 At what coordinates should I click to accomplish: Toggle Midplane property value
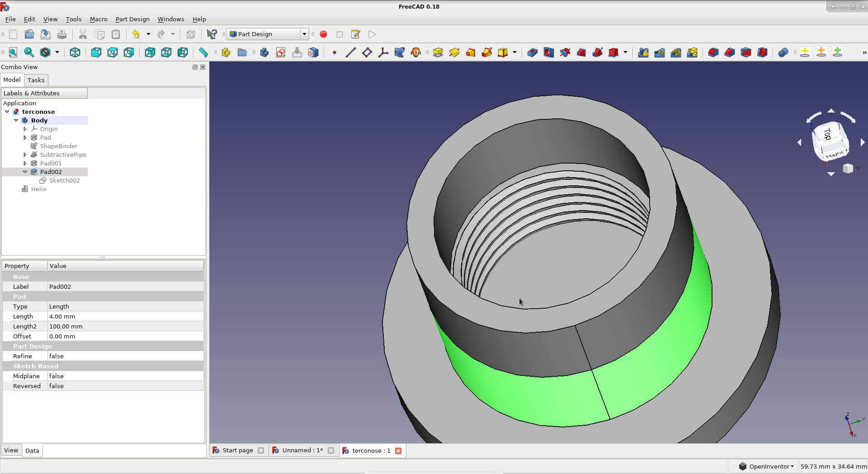[125, 376]
